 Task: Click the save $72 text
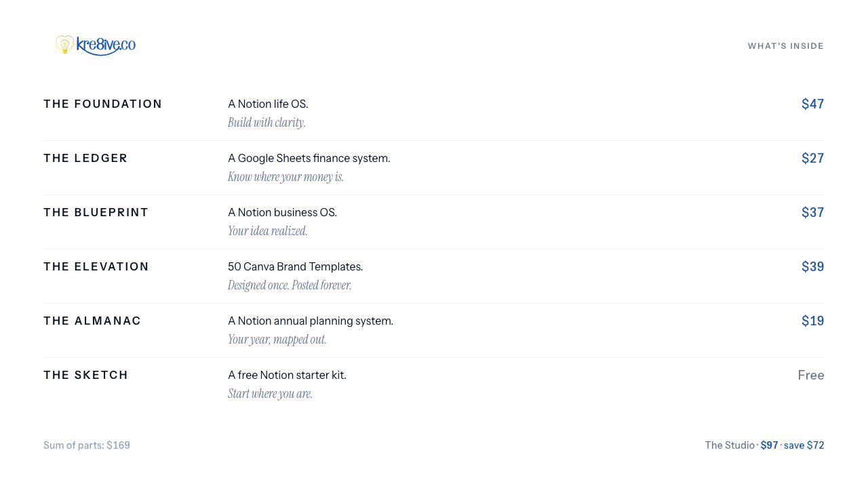coord(804,445)
